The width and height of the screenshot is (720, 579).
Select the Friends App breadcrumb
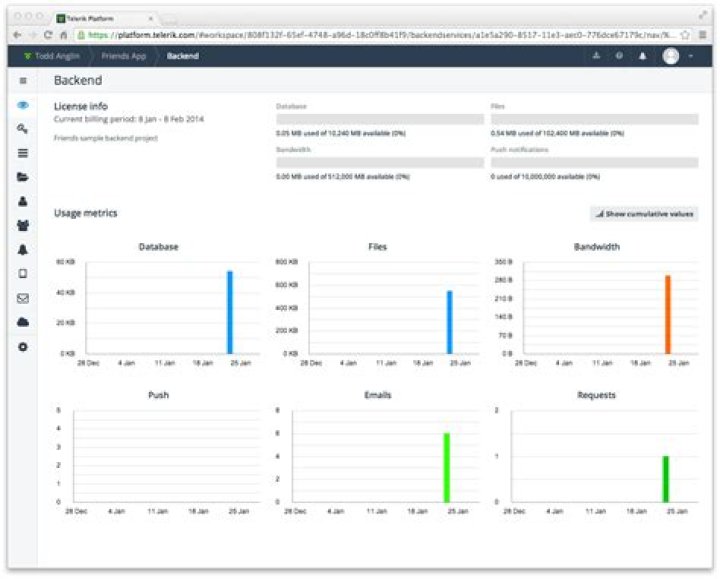(123, 56)
